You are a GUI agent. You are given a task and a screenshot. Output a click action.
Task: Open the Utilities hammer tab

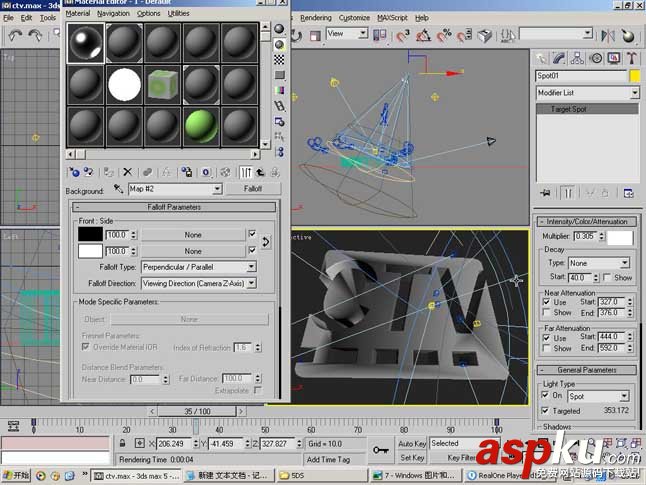pyautogui.click(x=632, y=59)
